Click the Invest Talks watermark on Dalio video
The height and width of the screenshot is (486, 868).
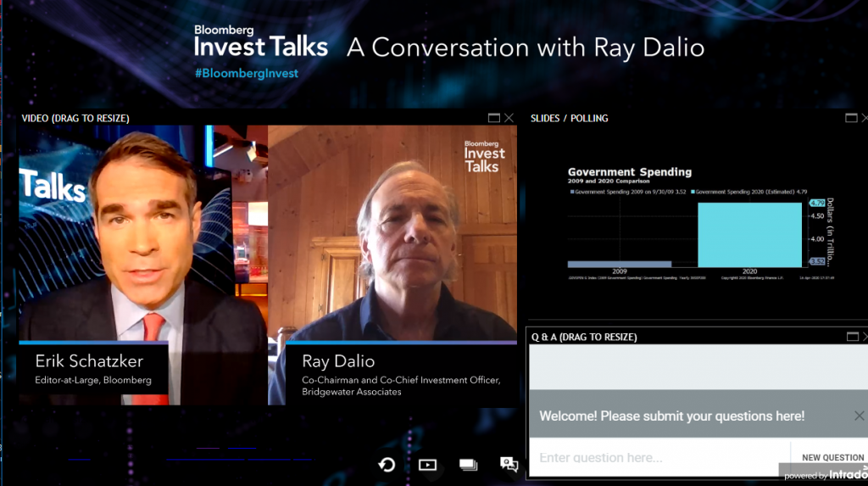[x=484, y=156]
